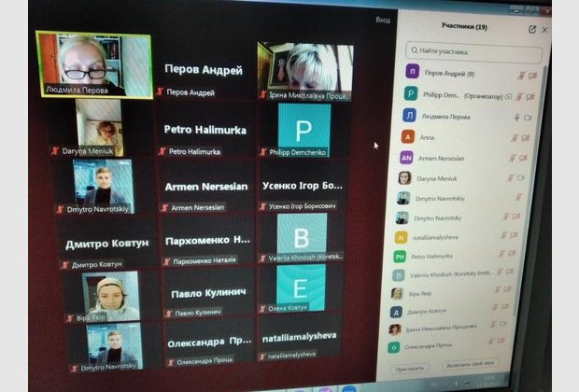Click Anna name in participants list
579x392 pixels.
click(x=427, y=137)
